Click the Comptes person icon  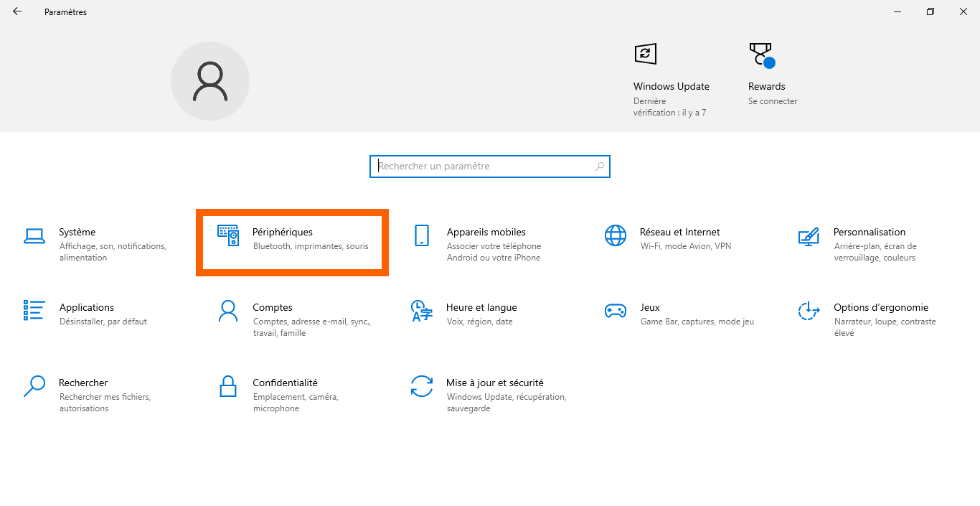[x=228, y=311]
